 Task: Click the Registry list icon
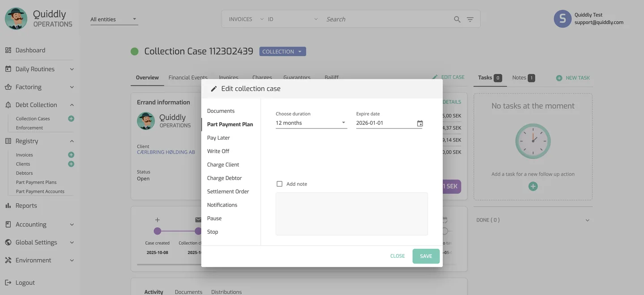pyautogui.click(x=8, y=141)
